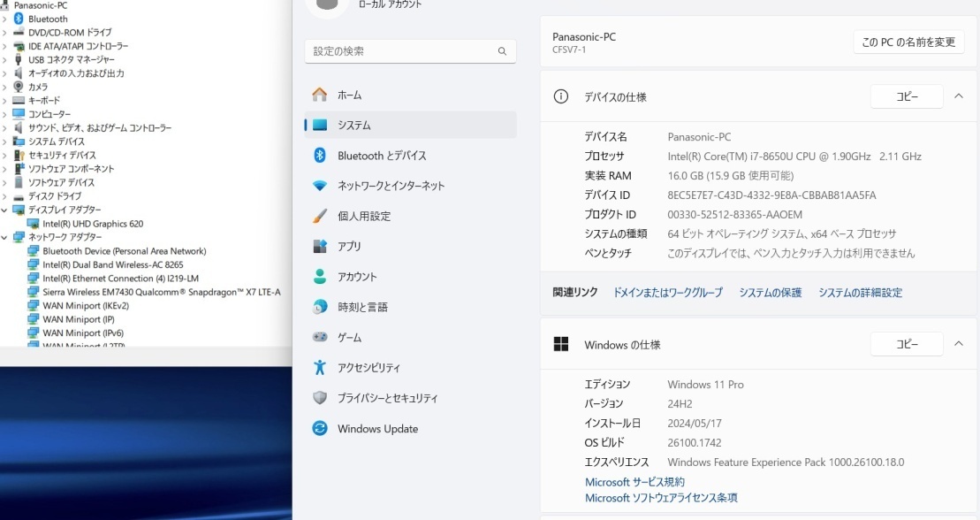Click the アプリ sidebar icon
980x520 pixels.
point(319,246)
